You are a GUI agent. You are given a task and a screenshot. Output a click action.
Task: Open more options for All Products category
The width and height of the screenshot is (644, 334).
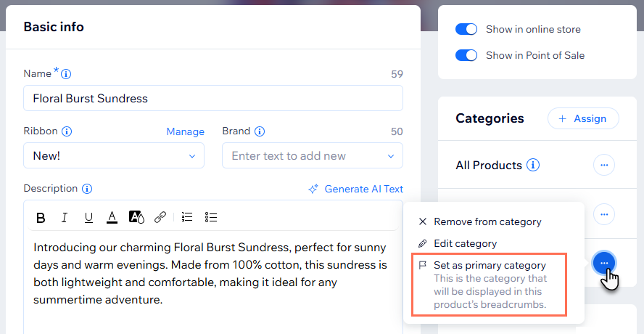[604, 166]
